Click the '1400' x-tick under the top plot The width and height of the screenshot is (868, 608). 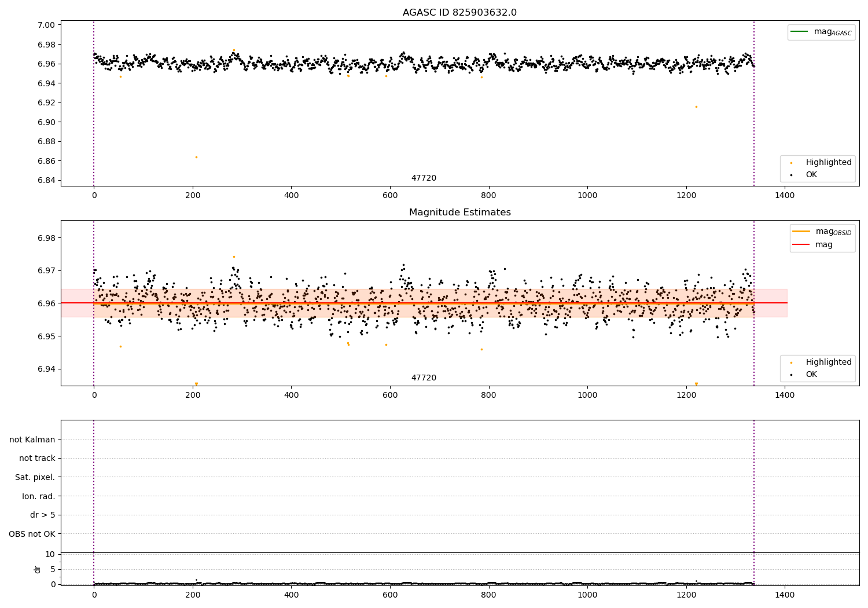(x=785, y=196)
